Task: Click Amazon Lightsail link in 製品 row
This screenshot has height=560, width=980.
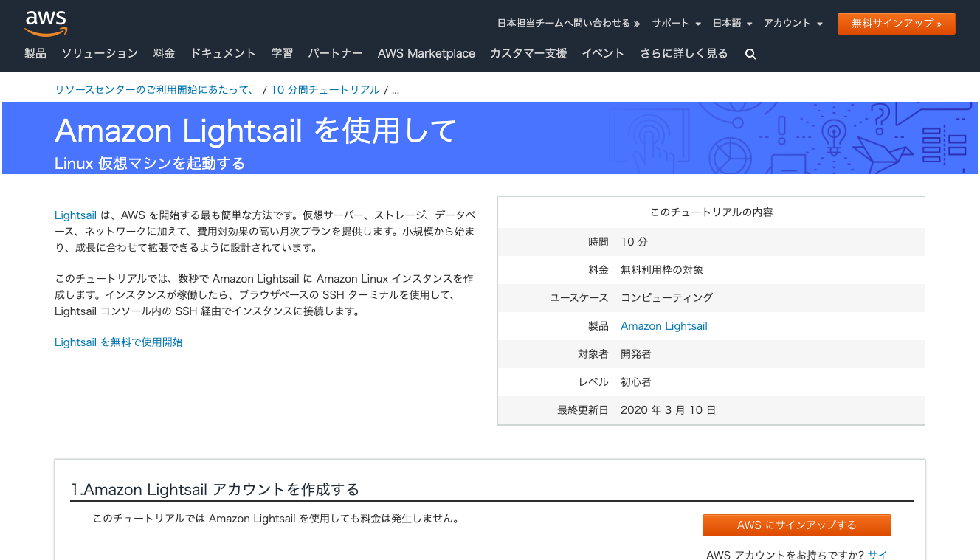Action: [x=664, y=326]
